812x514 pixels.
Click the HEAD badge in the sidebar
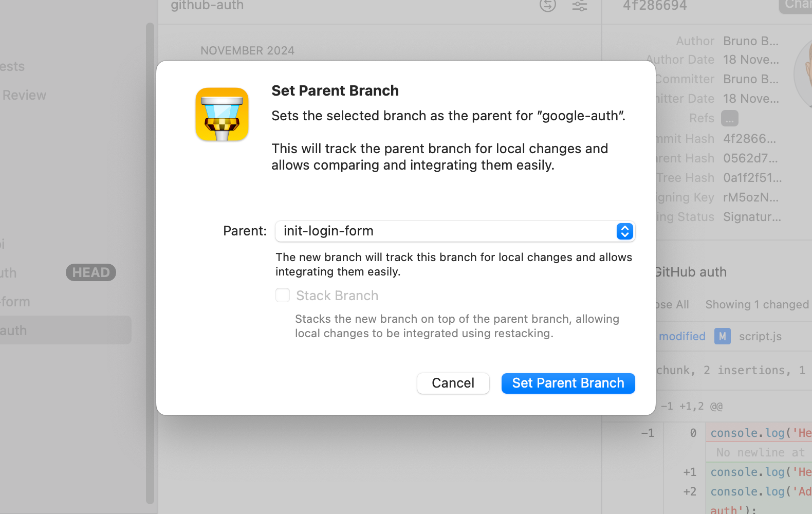pos(91,272)
